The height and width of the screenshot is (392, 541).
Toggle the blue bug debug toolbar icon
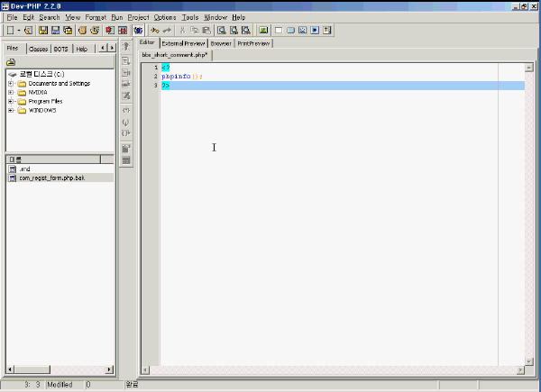point(138,31)
